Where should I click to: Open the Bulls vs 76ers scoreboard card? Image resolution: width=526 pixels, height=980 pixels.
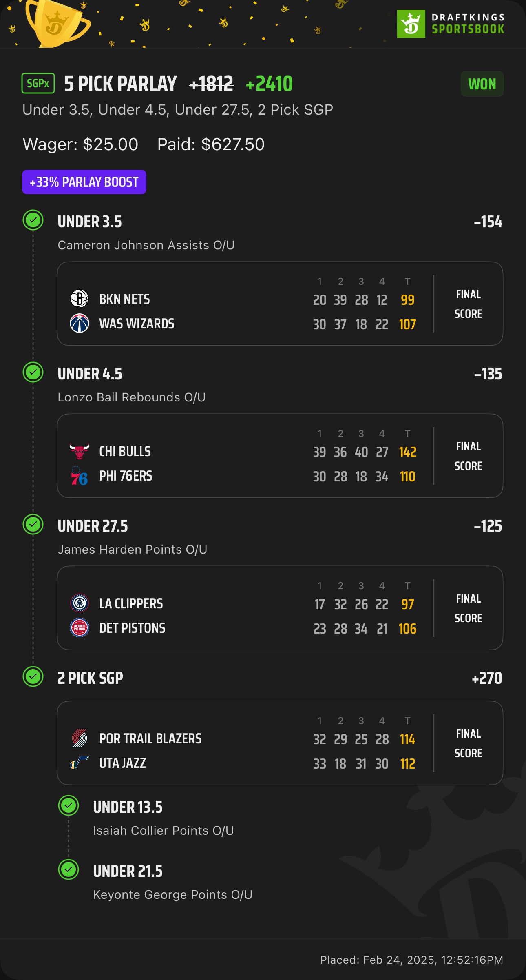(x=280, y=456)
